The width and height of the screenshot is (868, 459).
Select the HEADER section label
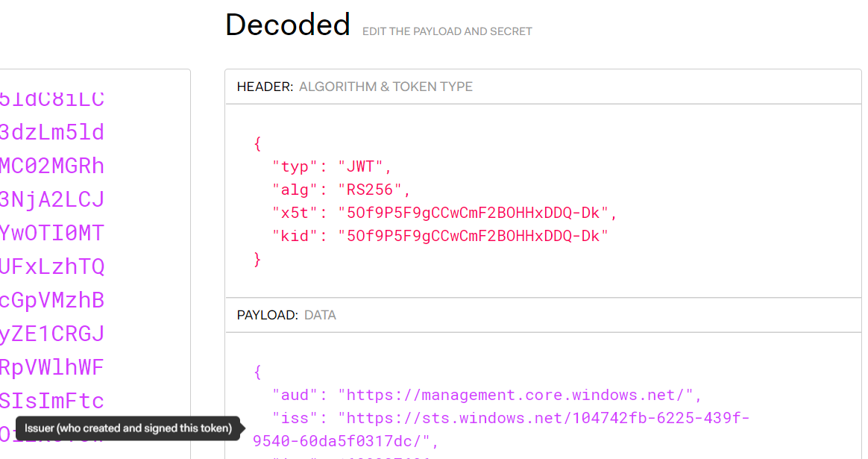pyautogui.click(x=265, y=87)
